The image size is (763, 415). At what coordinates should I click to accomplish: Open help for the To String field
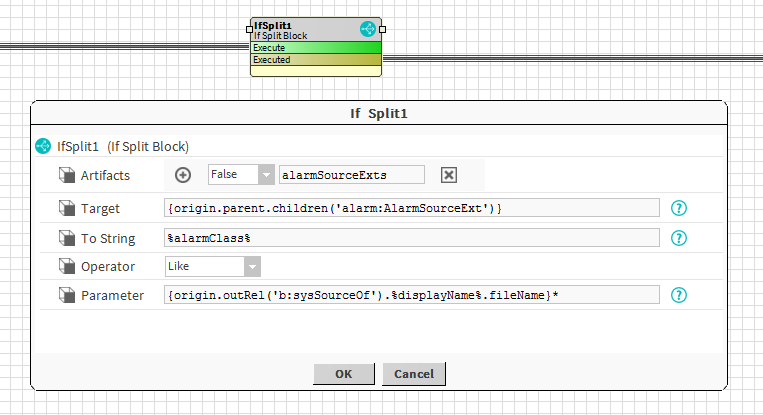click(680, 237)
